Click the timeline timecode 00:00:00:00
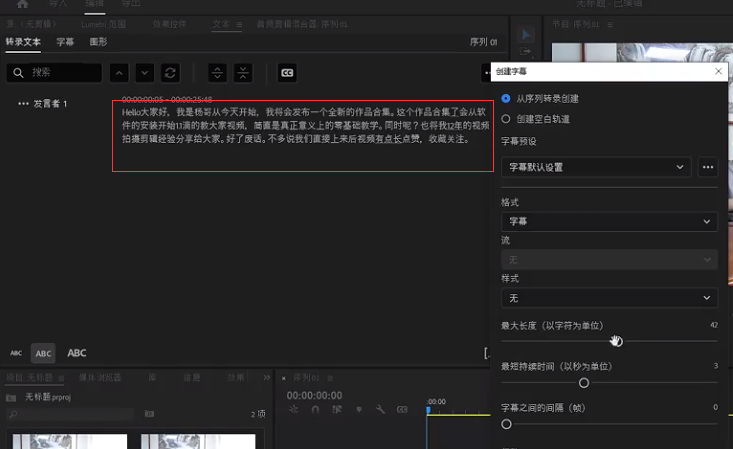This screenshot has width=733, height=449. 314,396
